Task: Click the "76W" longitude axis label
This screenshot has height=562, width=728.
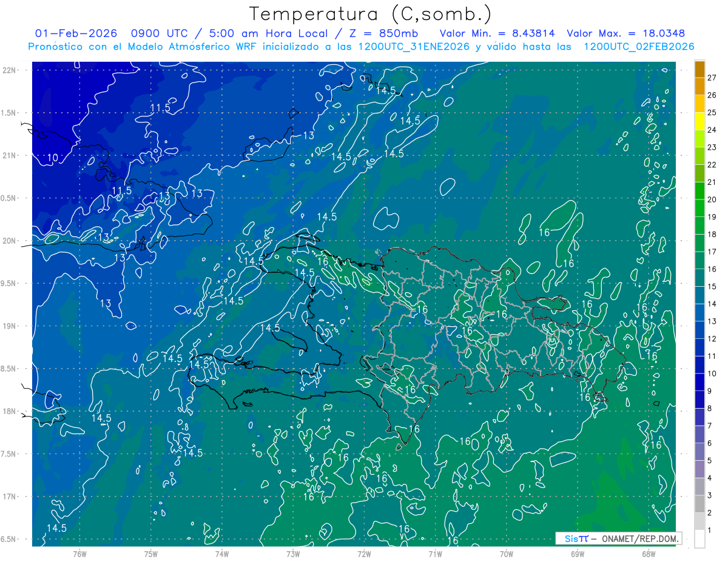Action: tap(79, 554)
